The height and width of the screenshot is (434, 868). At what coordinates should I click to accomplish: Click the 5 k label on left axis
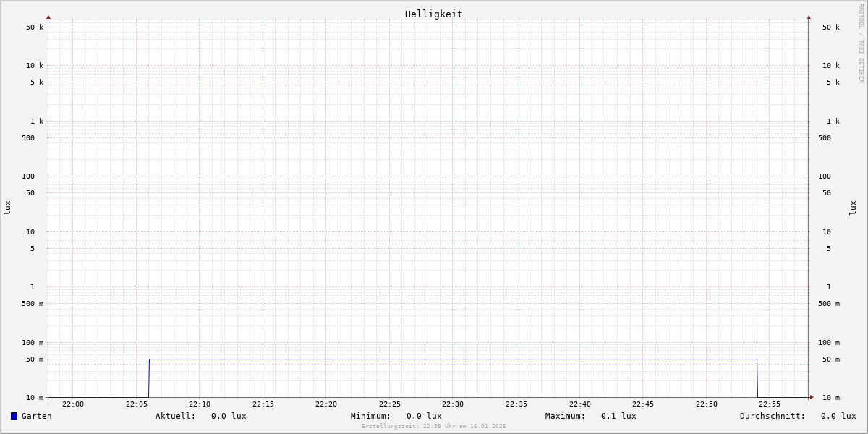click(37, 82)
